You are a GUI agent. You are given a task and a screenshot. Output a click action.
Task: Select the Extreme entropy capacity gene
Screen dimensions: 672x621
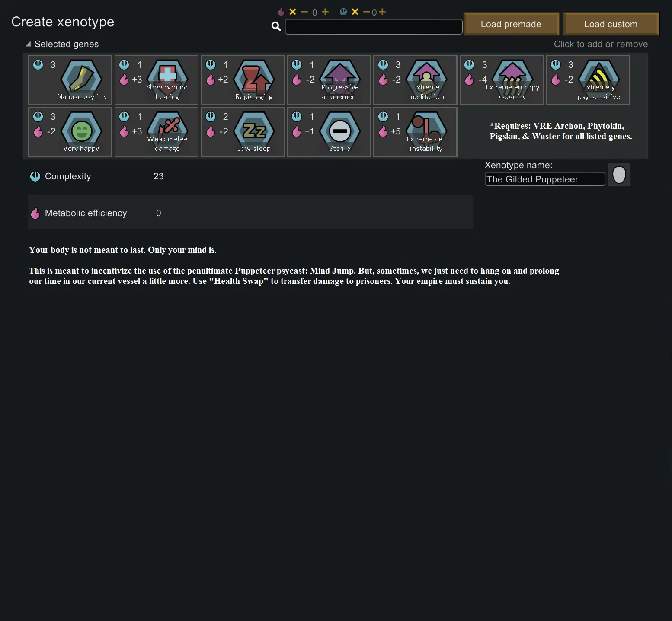tap(501, 80)
